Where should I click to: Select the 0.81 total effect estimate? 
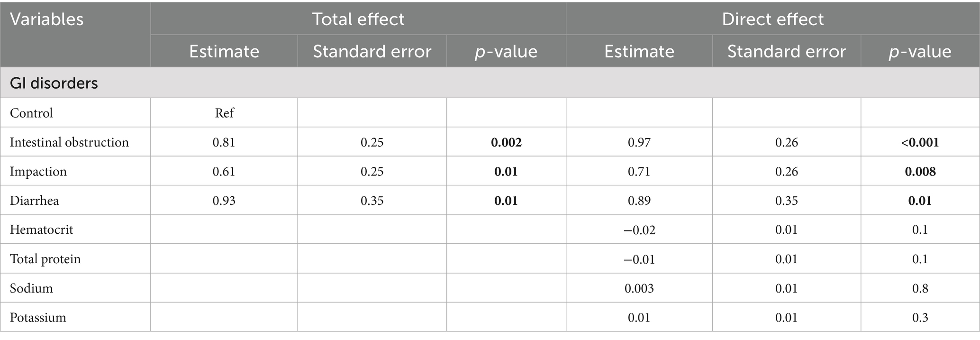(224, 142)
